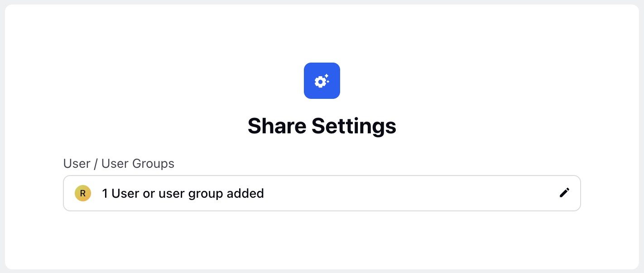644x273 pixels.
Task: Click the sparkle stars beside the gear
Action: (x=327, y=78)
